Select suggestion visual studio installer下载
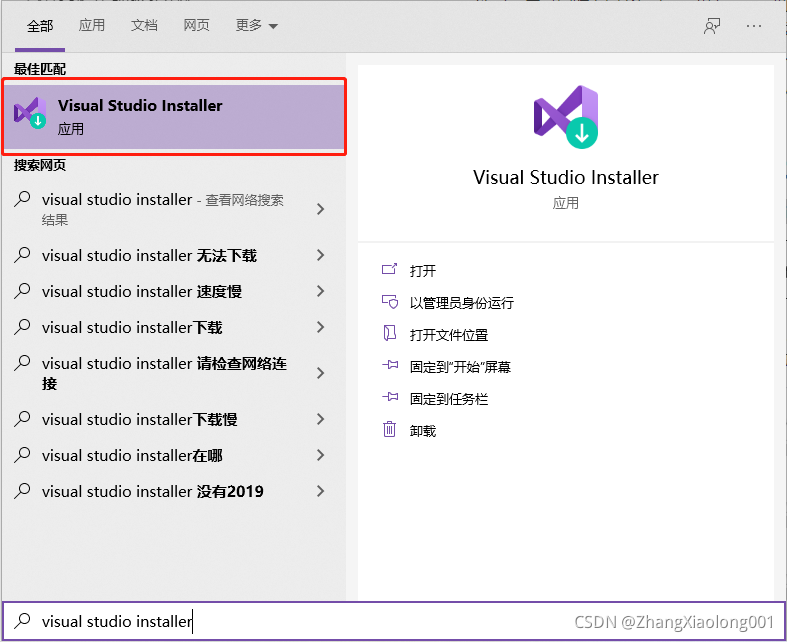787x642 pixels. 132,328
